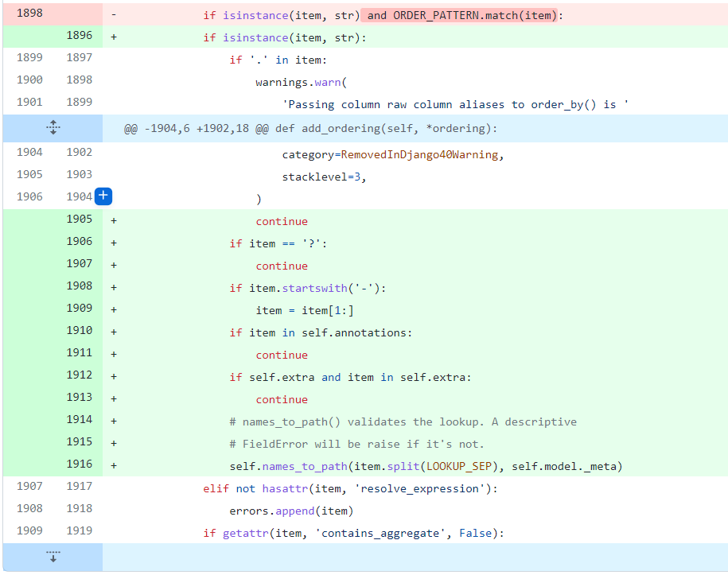Select new line number 1919
This screenshot has width=728, height=575.
[80, 531]
